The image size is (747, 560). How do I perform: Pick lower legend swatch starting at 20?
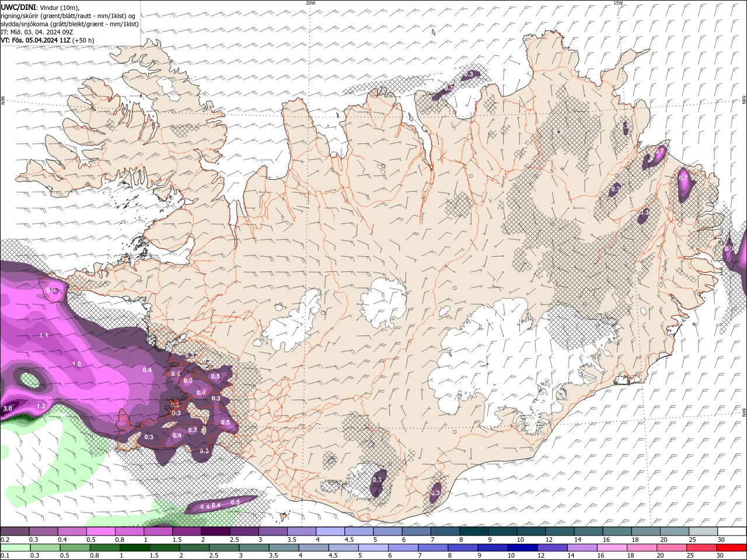(x=672, y=548)
